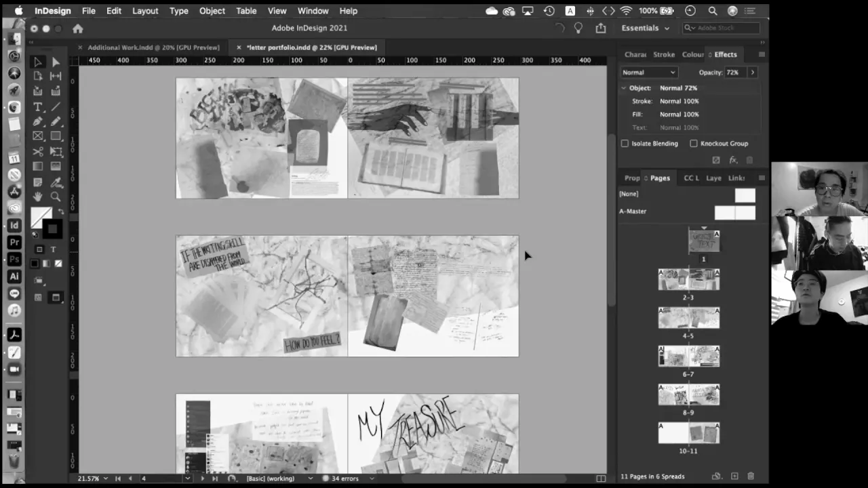Enable the Isolate Blending checkbox
868x488 pixels.
(x=625, y=144)
